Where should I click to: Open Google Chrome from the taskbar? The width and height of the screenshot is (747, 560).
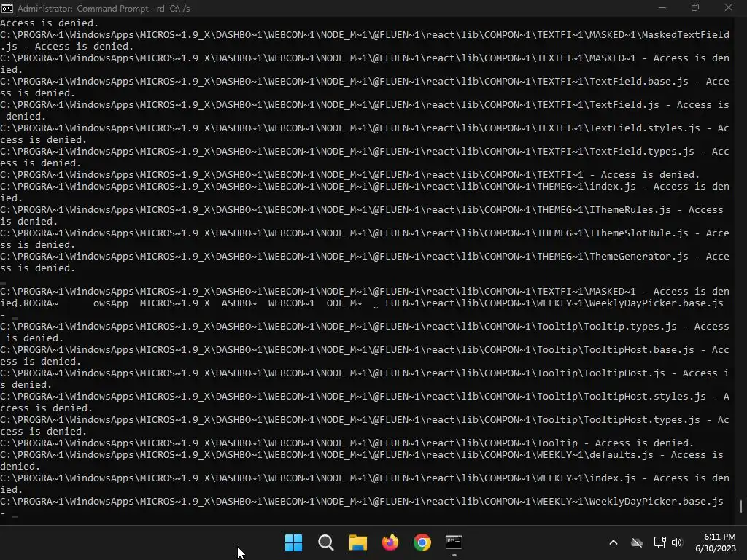422,542
